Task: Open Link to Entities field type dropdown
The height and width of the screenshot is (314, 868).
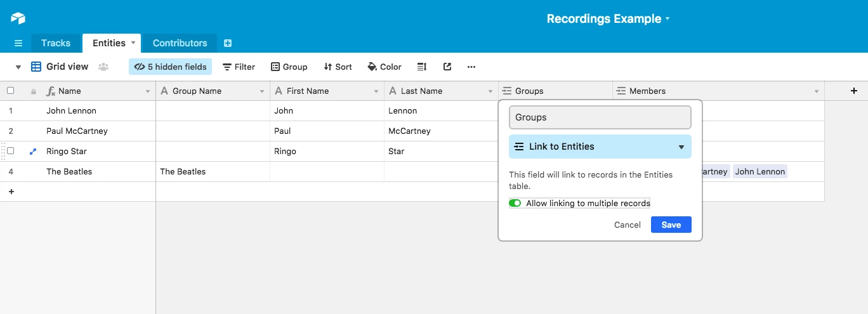Action: (x=600, y=147)
